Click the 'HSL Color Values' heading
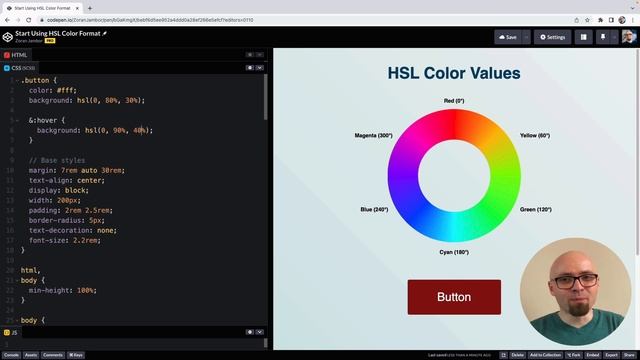Screen dimensions: 640x360 454,73
